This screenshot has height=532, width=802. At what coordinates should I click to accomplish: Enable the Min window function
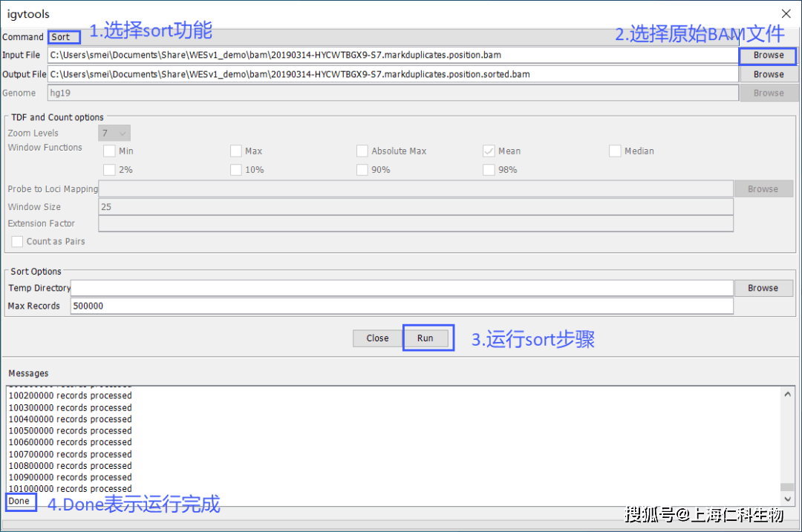pos(108,151)
